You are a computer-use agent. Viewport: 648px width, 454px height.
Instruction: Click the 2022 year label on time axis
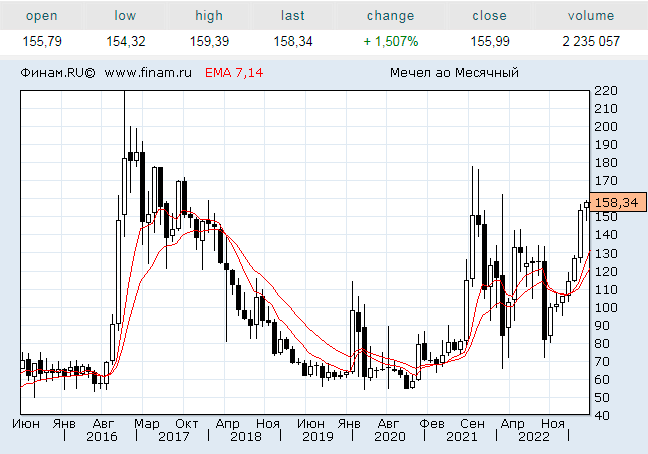click(533, 437)
